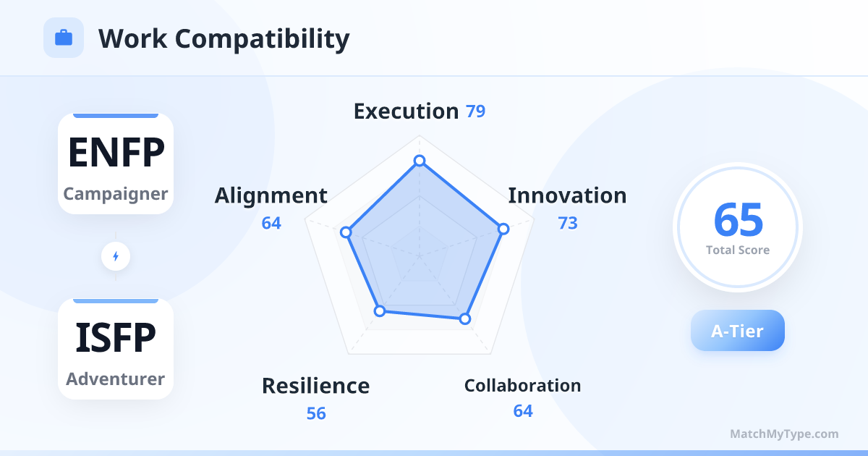Click the Resilience score value 56
This screenshot has height=456, width=868.
click(x=316, y=414)
